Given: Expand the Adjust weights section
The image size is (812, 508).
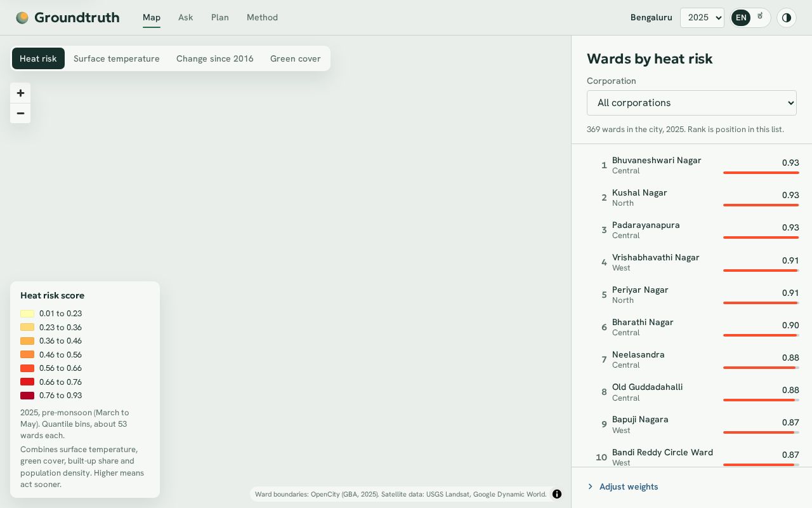Looking at the screenshot, I should click(623, 487).
